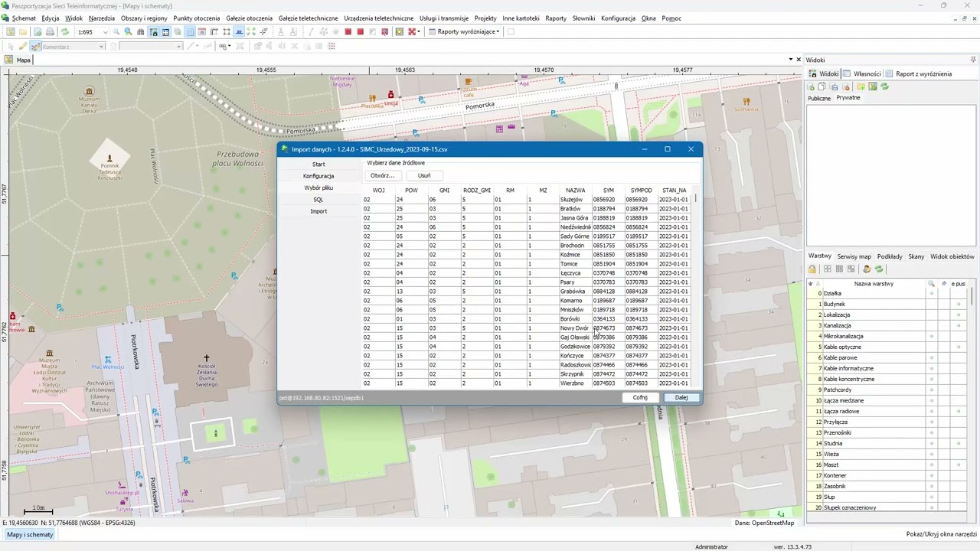This screenshot has width=980, height=551.
Task: Pin the Widoki panel with pushpin icon
Action: pos(973,60)
